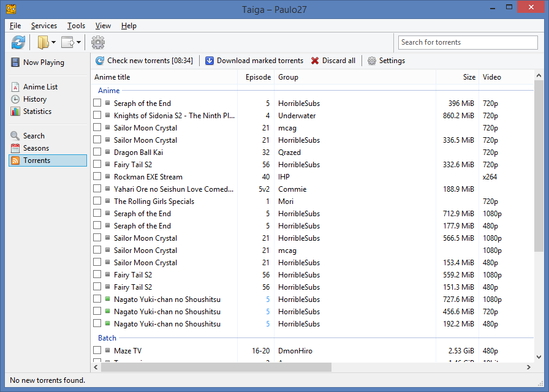
Task: Click the horizontal scrollbar thumb
Action: 216,367
